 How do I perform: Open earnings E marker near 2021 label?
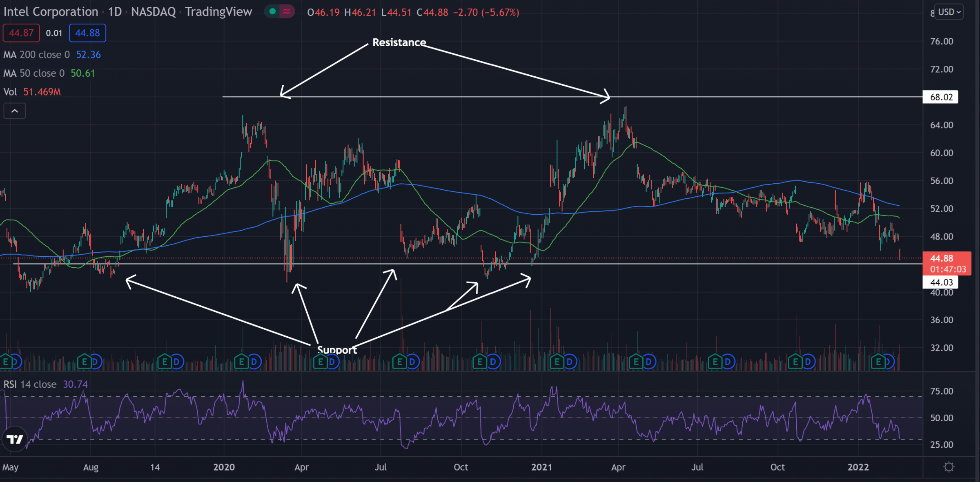(557, 362)
